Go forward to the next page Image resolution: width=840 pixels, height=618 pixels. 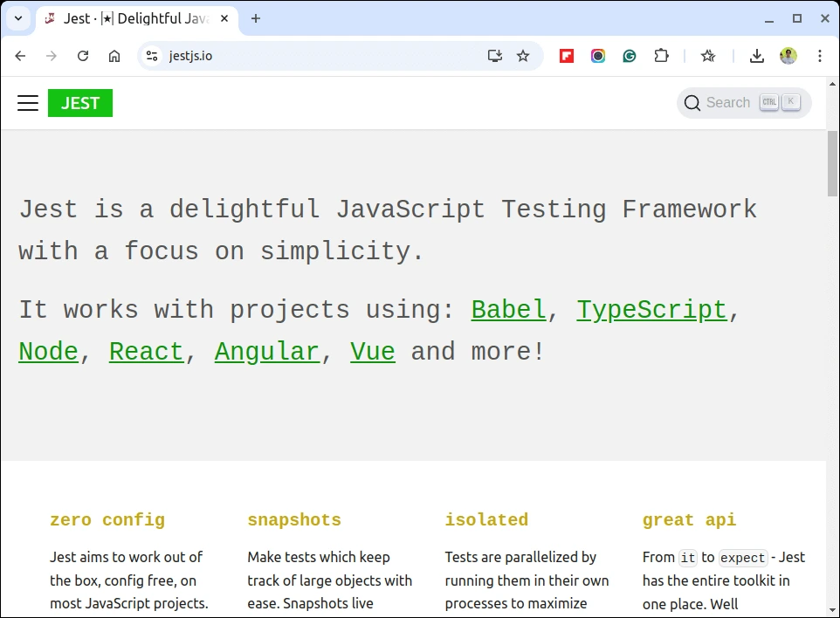click(52, 56)
